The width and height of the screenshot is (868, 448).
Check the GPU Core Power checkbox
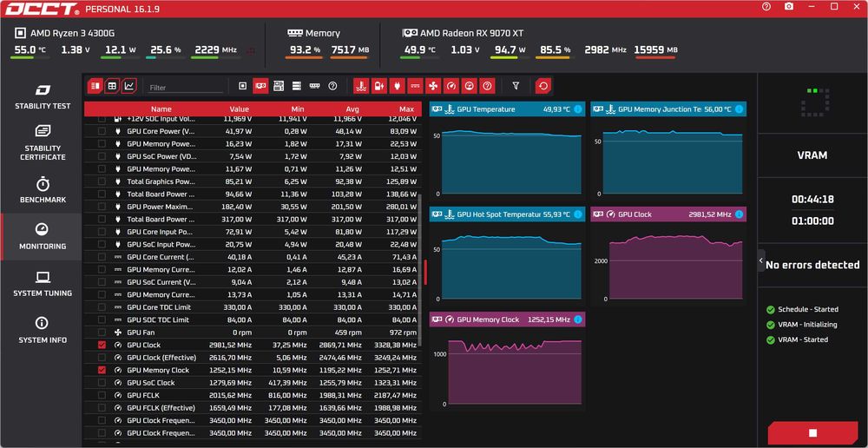click(102, 131)
